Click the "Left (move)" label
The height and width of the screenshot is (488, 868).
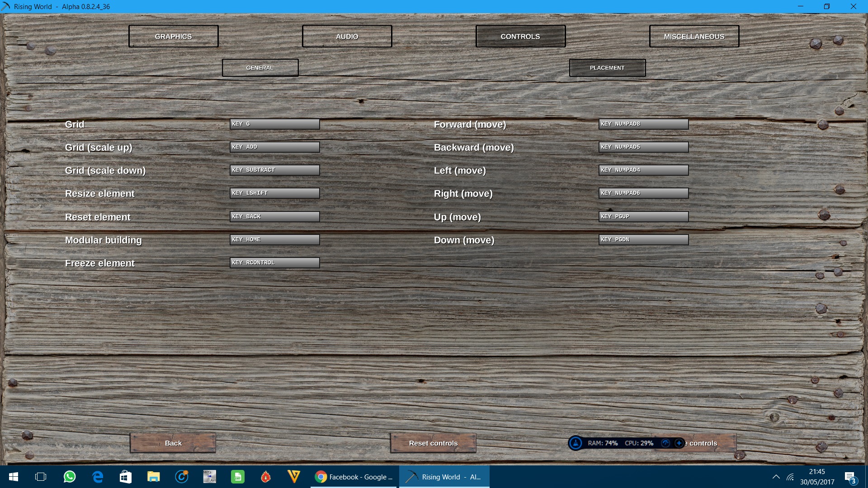click(x=460, y=171)
